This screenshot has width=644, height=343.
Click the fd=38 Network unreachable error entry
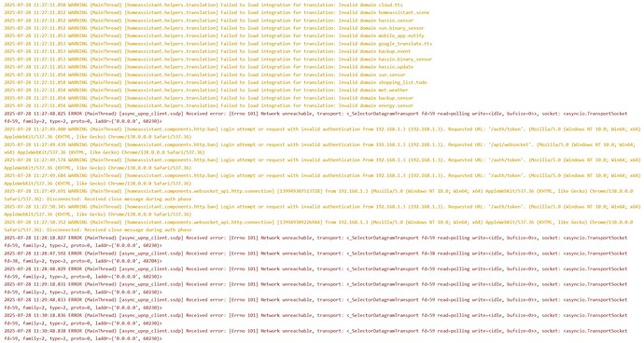(x=315, y=257)
